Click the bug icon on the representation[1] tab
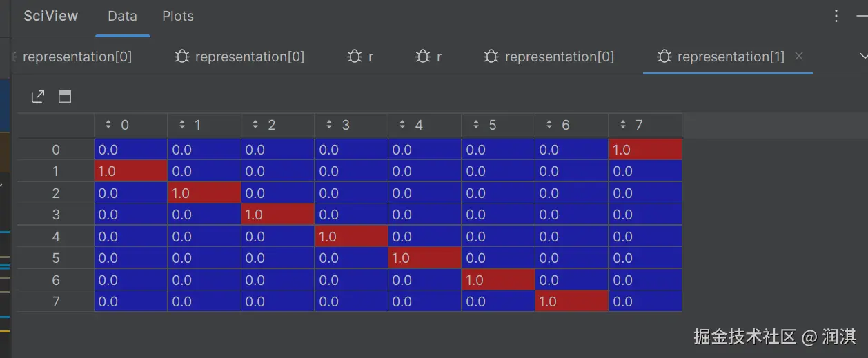The image size is (868, 358). (x=664, y=57)
